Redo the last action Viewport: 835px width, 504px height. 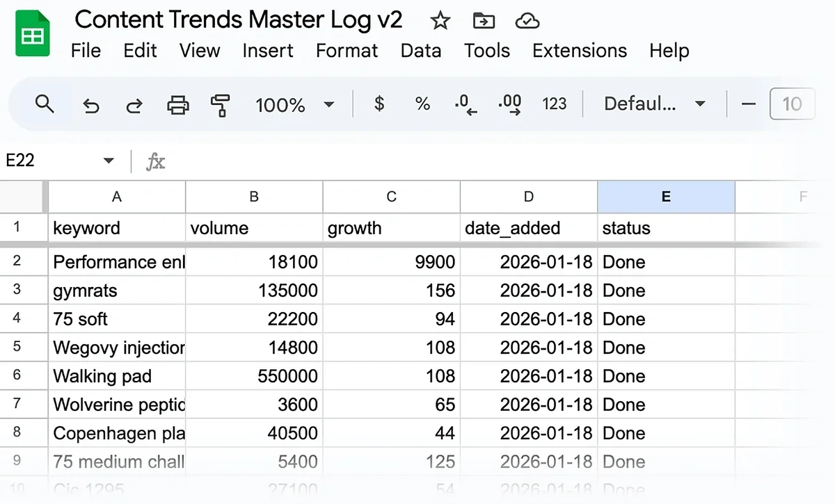point(134,103)
